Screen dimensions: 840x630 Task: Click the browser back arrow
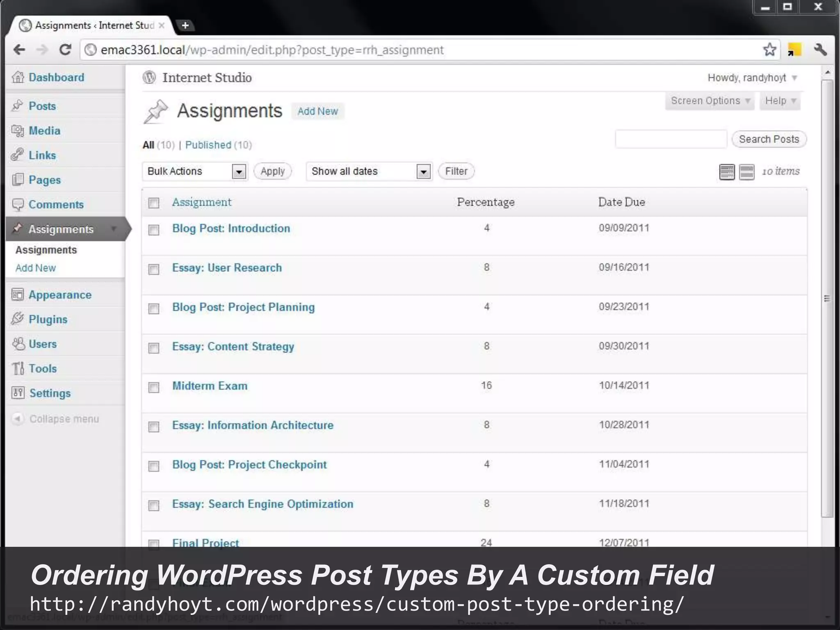19,50
